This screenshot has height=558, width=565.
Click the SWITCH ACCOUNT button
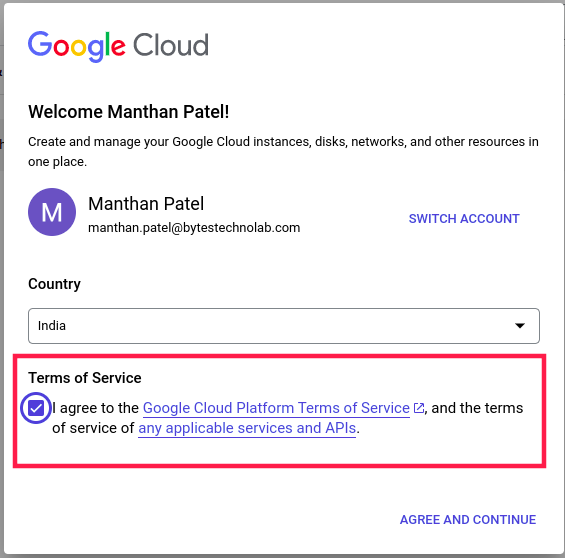pos(464,219)
